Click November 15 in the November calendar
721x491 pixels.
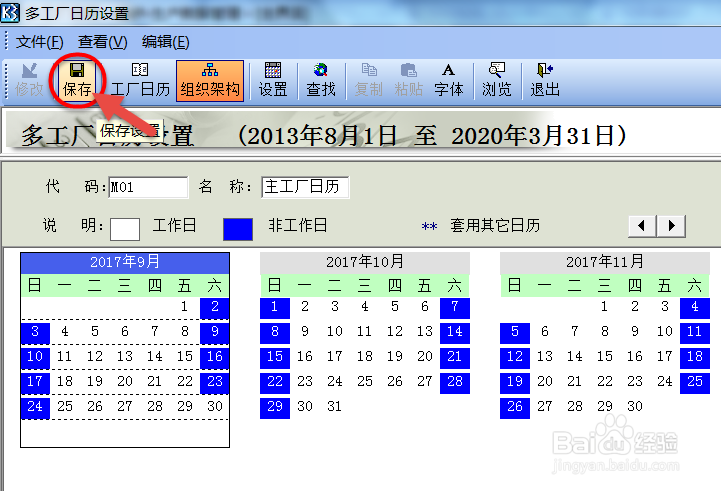[605, 356]
